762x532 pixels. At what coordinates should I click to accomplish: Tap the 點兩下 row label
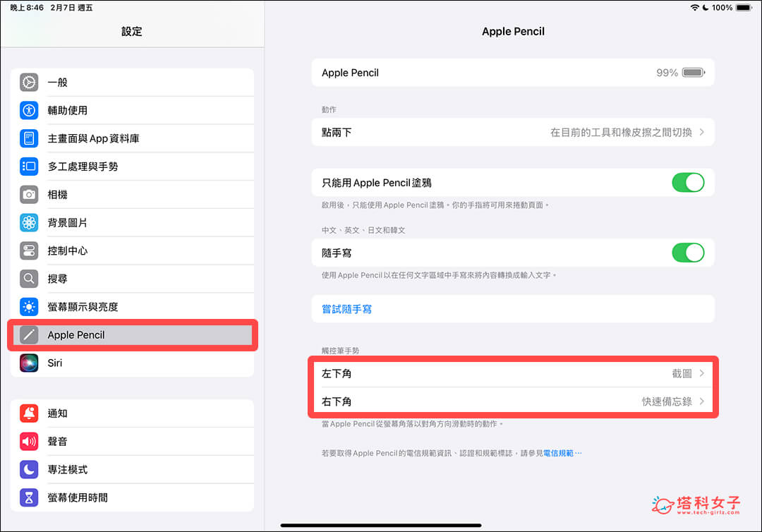point(337,132)
